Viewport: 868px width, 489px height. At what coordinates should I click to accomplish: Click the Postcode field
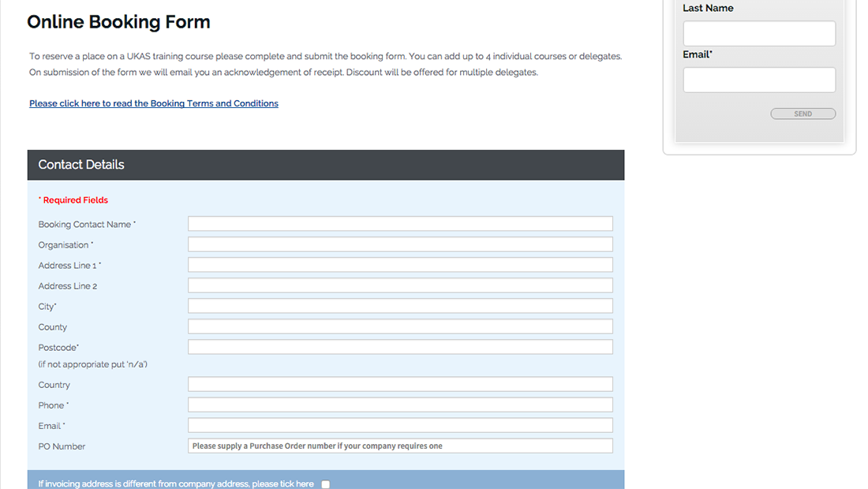(400, 346)
